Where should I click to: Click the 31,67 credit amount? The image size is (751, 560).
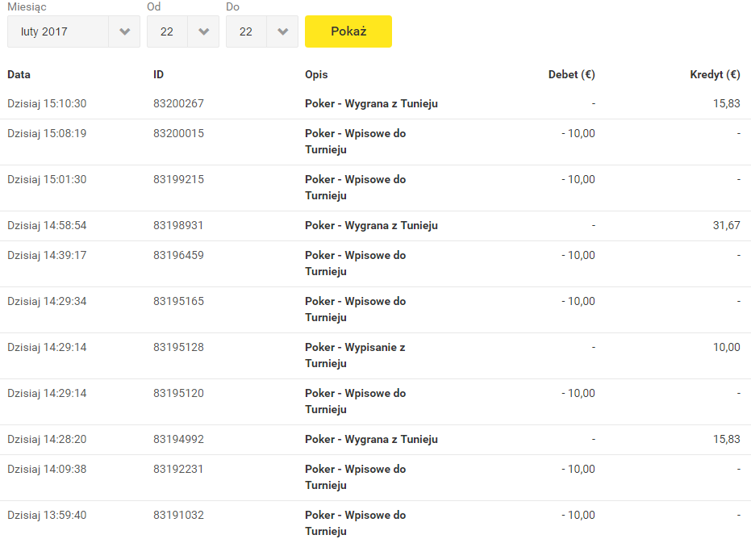click(727, 225)
